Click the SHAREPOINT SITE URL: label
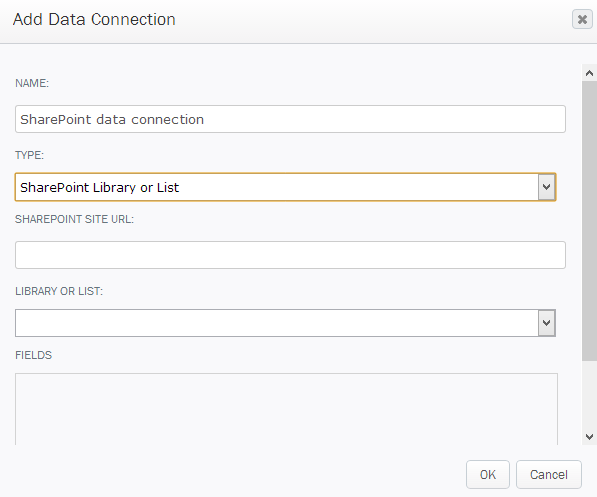 point(74,219)
